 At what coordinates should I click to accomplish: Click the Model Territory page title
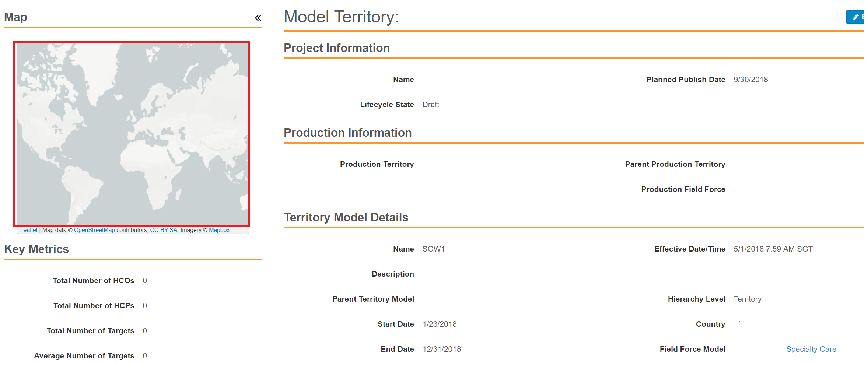(341, 17)
